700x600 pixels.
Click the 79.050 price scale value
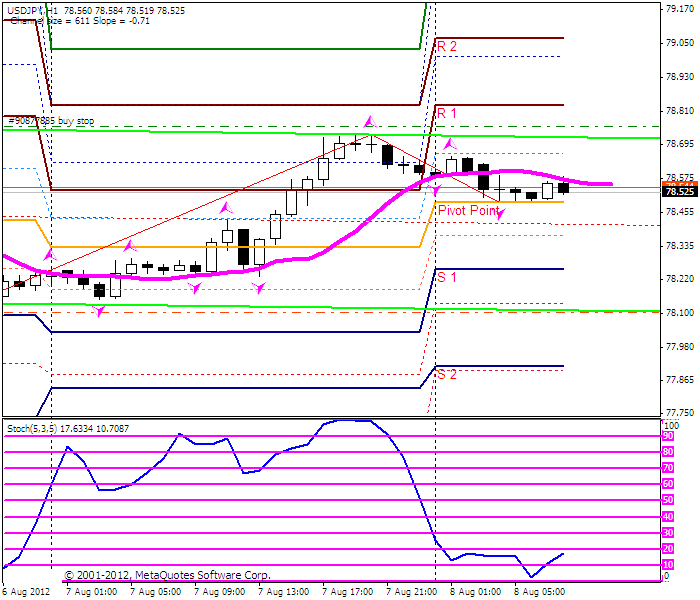(x=680, y=43)
